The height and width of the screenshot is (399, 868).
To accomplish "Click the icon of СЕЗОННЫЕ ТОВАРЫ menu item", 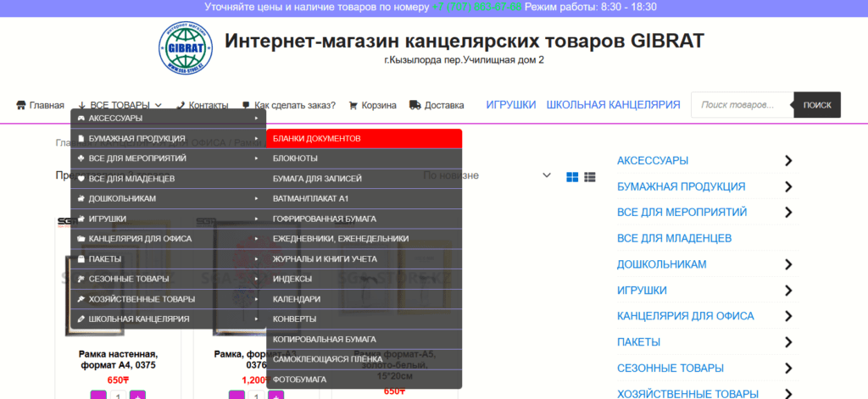I will pyautogui.click(x=81, y=279).
